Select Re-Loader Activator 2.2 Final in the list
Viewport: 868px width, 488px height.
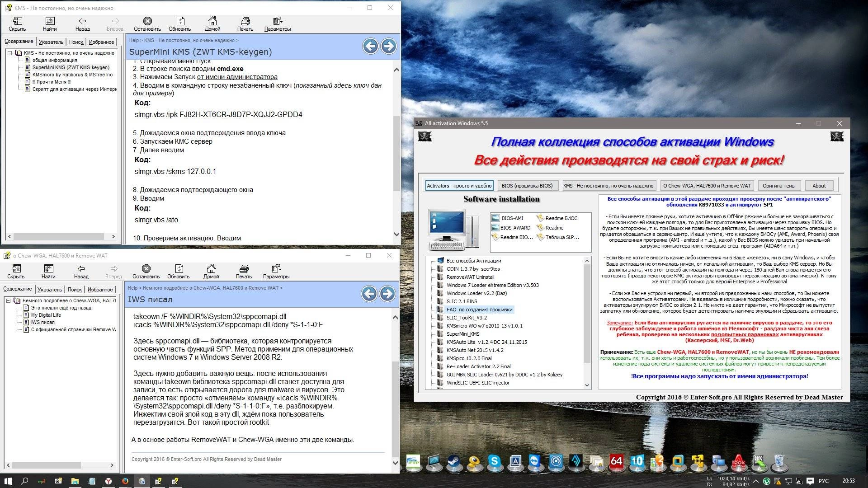[x=478, y=366]
